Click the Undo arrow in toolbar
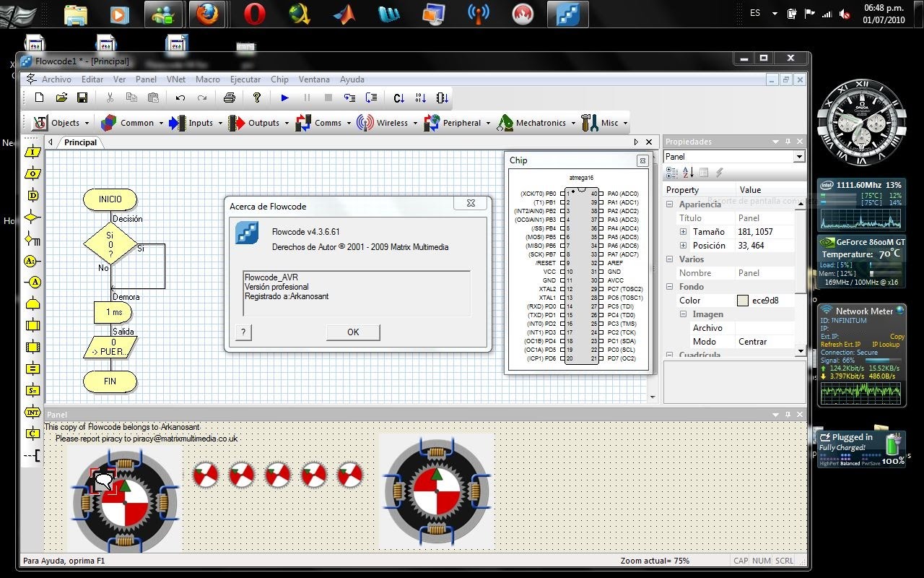Screen dimensions: 924x578 pos(180,98)
